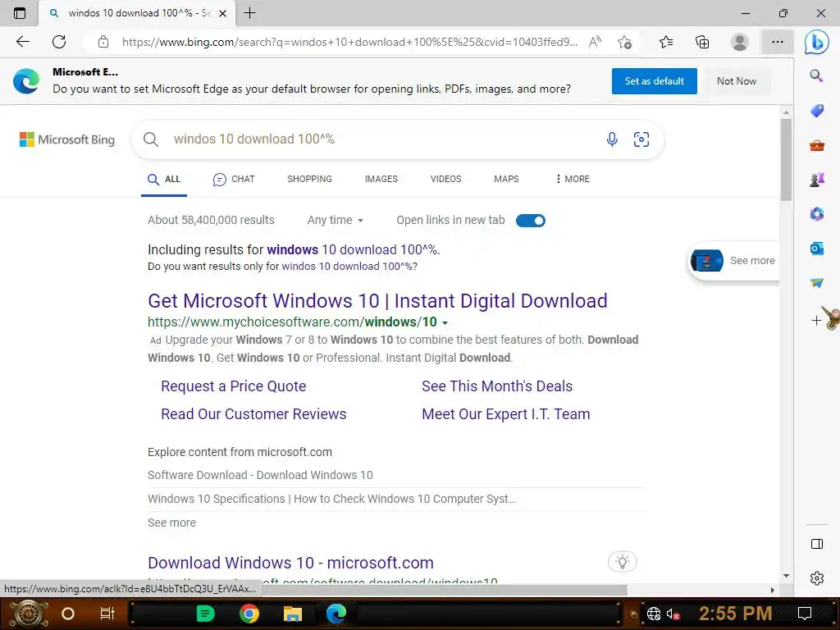The width and height of the screenshot is (840, 630).
Task: Reload the page with the refresh icon
Action: [59, 42]
